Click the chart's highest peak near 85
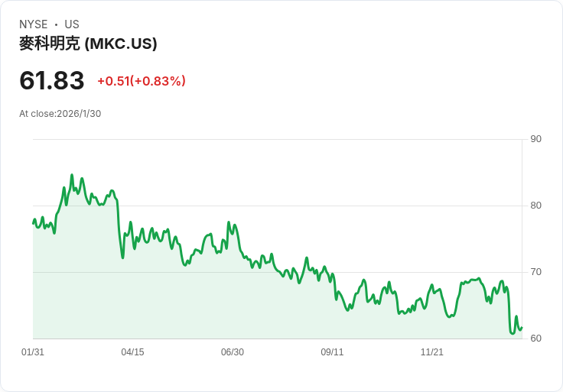This screenshot has height=392, width=563. tap(72, 176)
